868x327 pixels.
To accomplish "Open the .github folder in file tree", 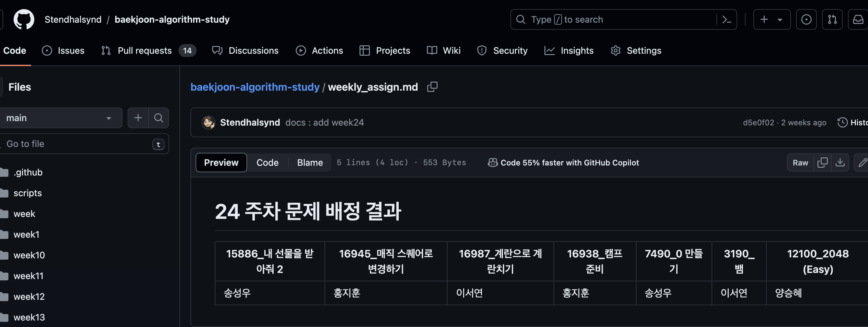I will 28,173.
